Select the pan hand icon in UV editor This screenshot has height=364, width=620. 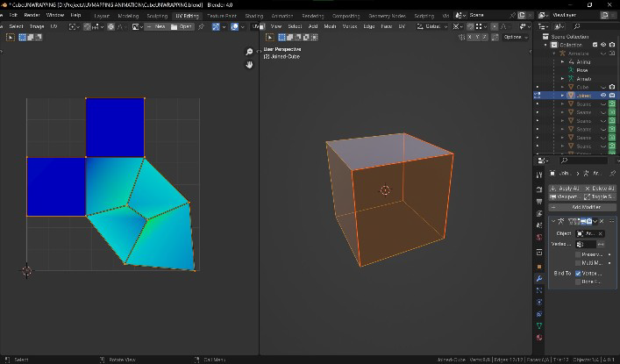(x=249, y=65)
